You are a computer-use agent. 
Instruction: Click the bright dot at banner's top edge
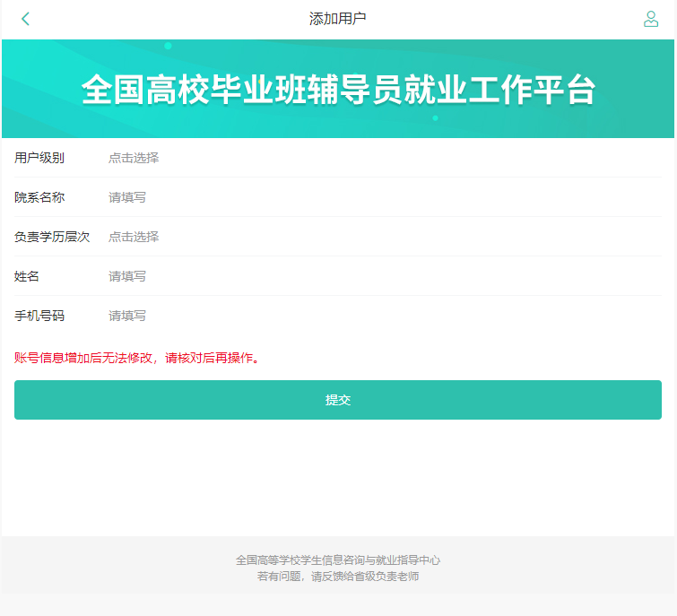[x=168, y=46]
